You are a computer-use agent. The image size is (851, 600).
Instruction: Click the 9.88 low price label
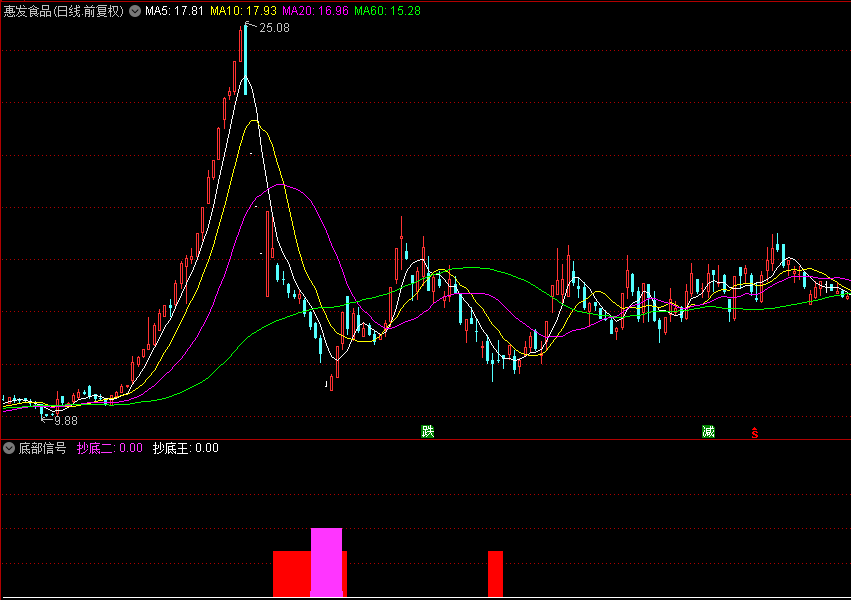point(66,420)
